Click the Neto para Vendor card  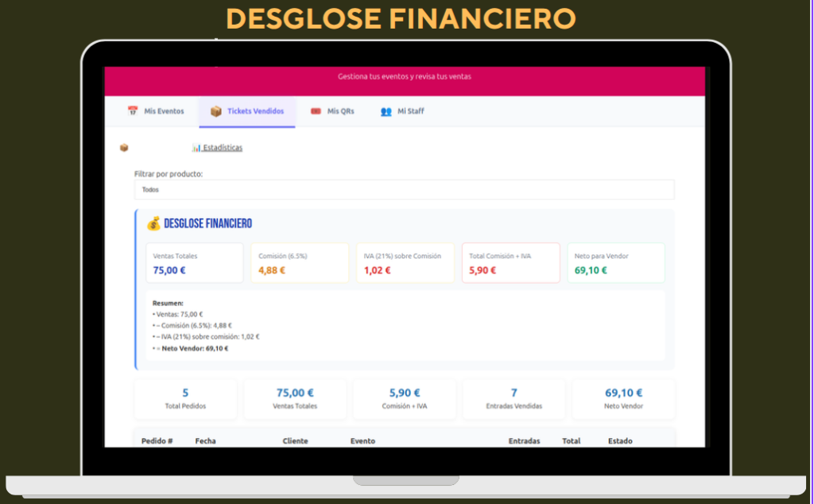pos(615,263)
